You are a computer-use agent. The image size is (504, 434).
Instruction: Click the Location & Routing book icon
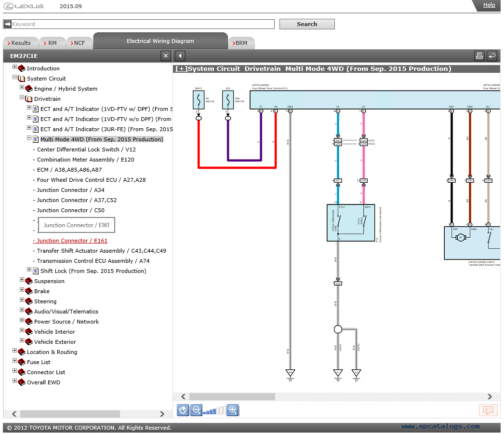pyautogui.click(x=22, y=352)
